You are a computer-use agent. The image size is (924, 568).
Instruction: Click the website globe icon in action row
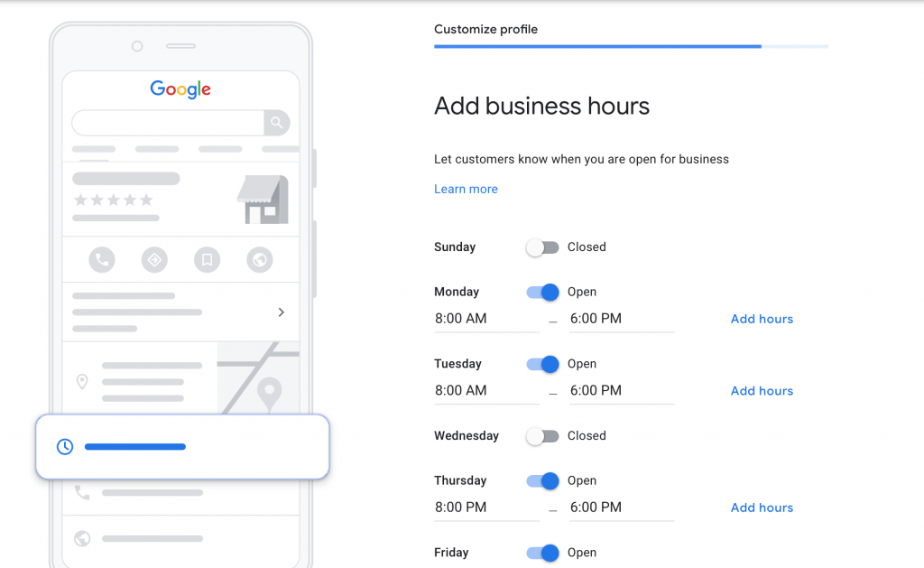click(x=260, y=259)
